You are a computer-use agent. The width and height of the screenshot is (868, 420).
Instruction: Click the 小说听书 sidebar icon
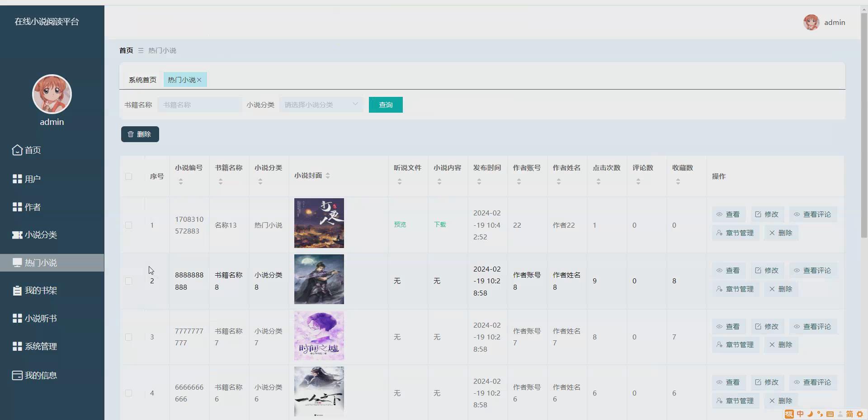[17, 318]
